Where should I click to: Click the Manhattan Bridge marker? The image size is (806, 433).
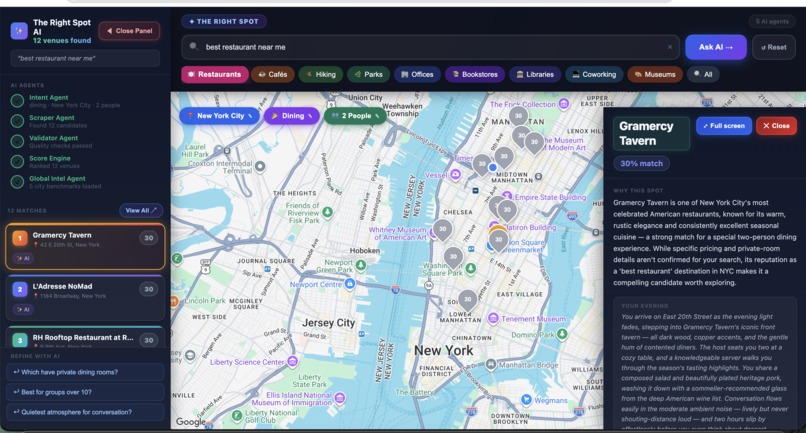coord(491,365)
